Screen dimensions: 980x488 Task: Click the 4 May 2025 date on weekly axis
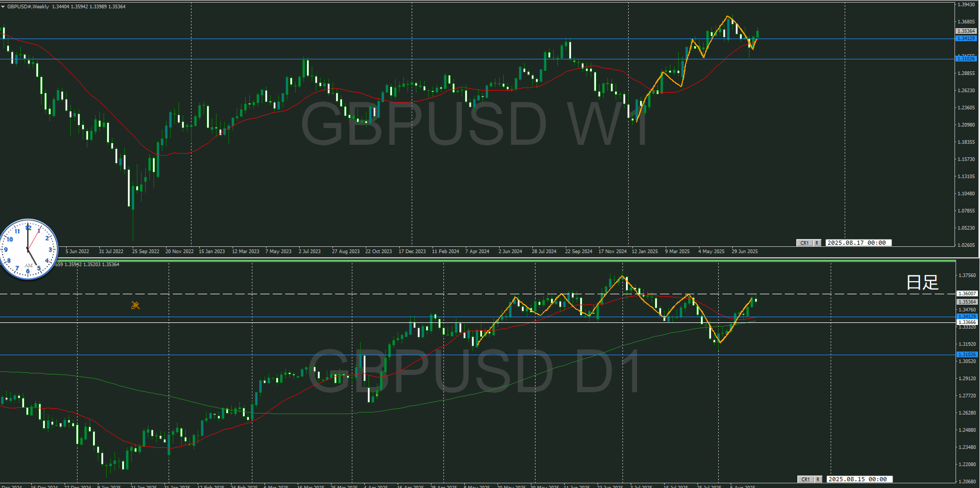pos(711,252)
